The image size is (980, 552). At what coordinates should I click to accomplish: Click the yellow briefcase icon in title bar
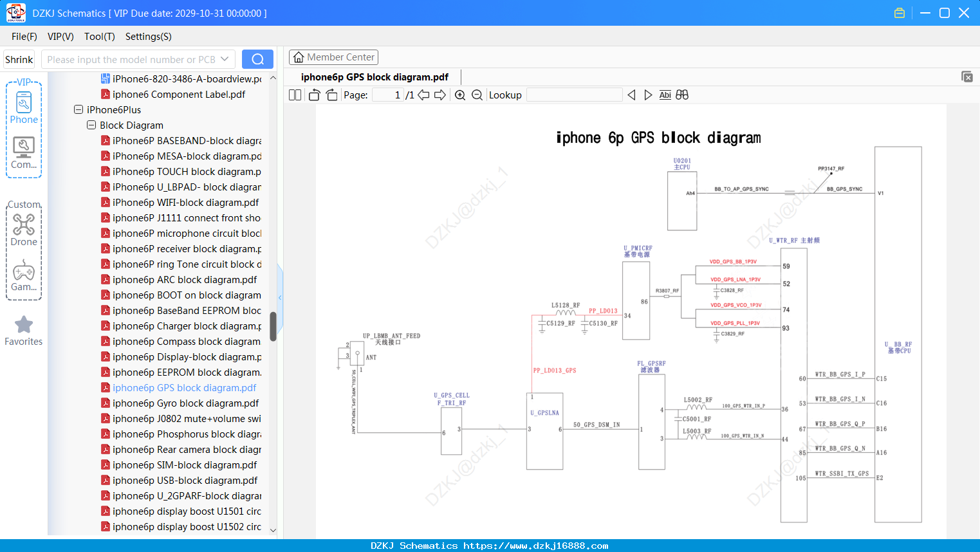coord(900,13)
